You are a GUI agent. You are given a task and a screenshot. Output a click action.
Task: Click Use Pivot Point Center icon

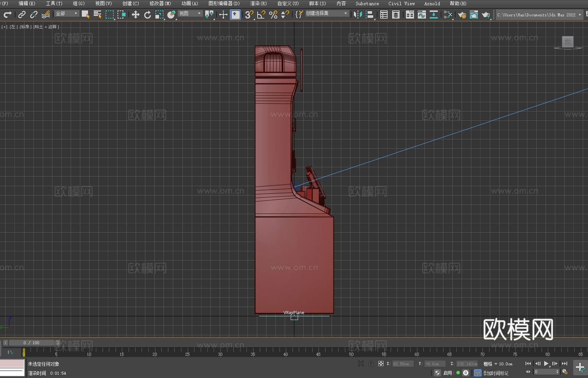point(209,14)
